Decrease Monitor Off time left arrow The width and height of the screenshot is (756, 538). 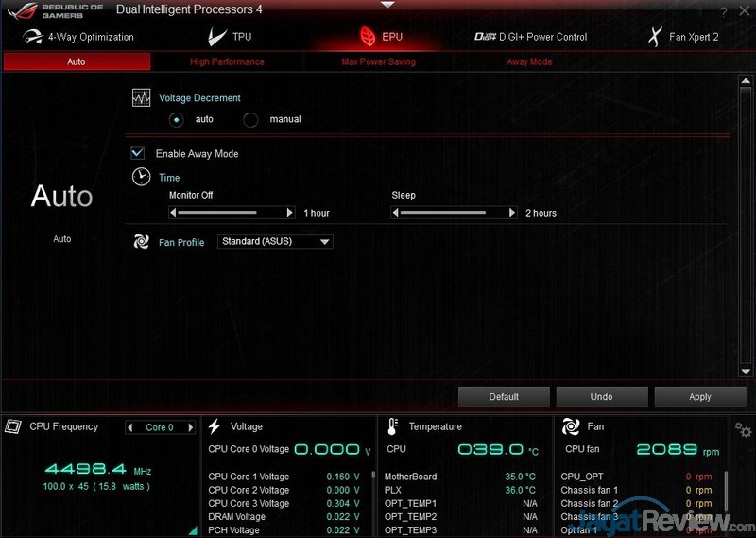173,213
